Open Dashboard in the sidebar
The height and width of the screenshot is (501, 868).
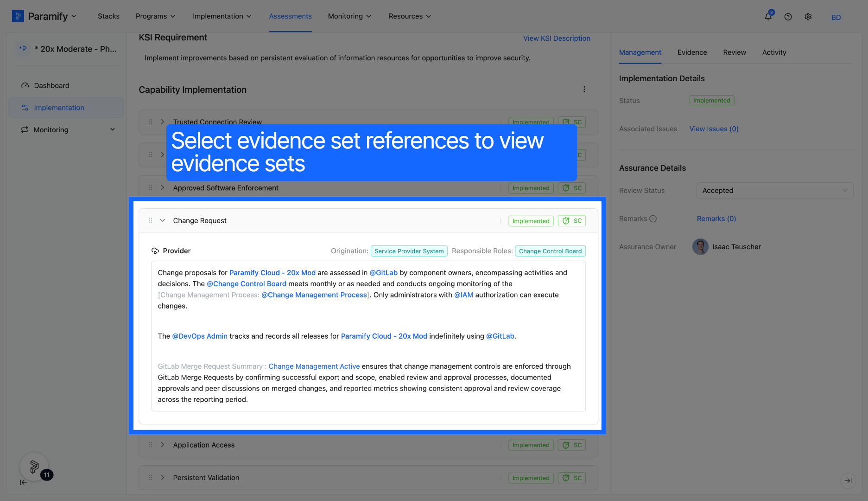click(66, 86)
